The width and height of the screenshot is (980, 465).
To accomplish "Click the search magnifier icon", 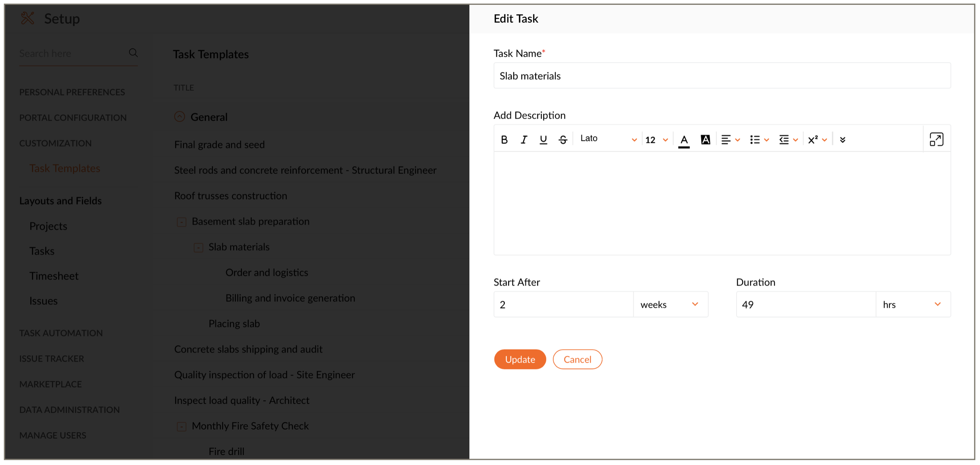I will coord(133,53).
